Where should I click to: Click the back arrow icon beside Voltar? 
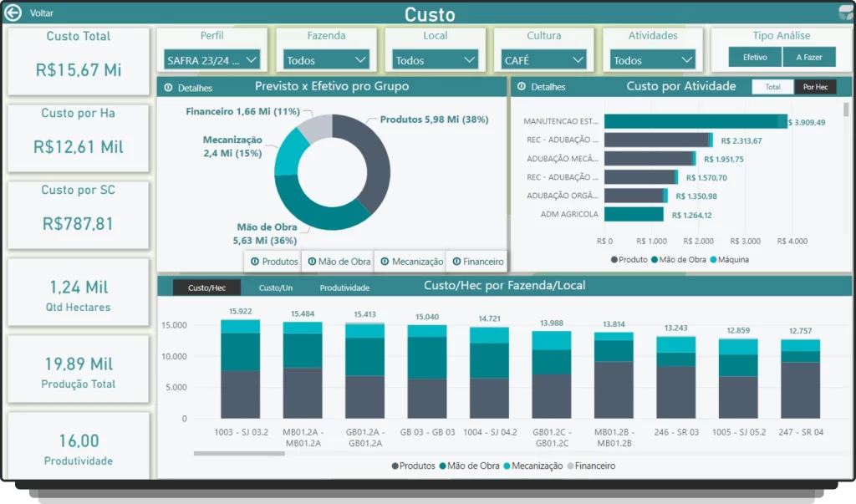(13, 13)
